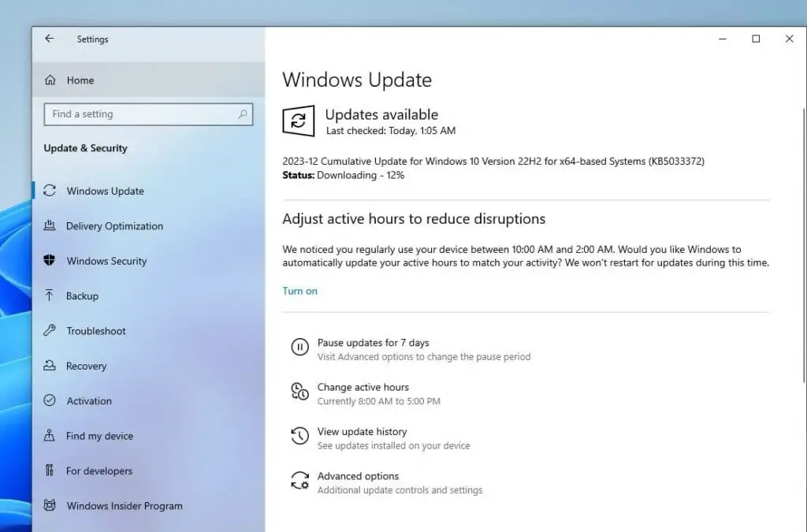Viewport: 807px width, 532px height.
Task: Open Advanced options for updates
Action: (356, 475)
